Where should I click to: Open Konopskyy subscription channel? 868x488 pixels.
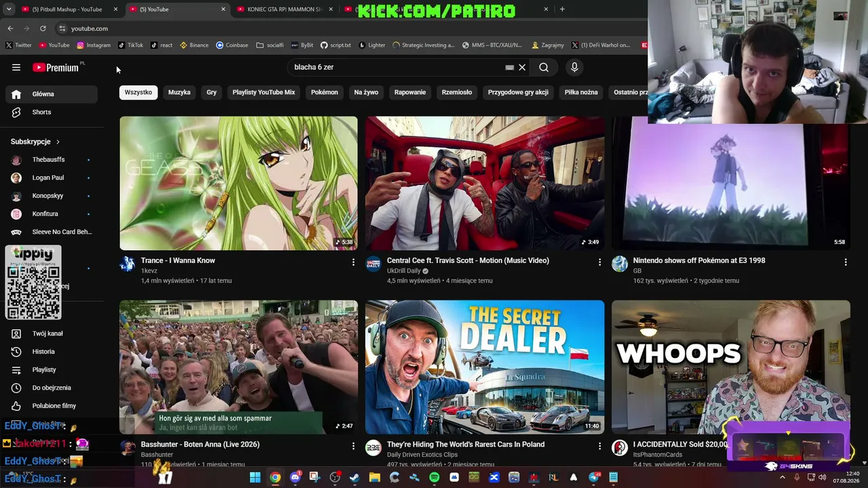point(52,196)
